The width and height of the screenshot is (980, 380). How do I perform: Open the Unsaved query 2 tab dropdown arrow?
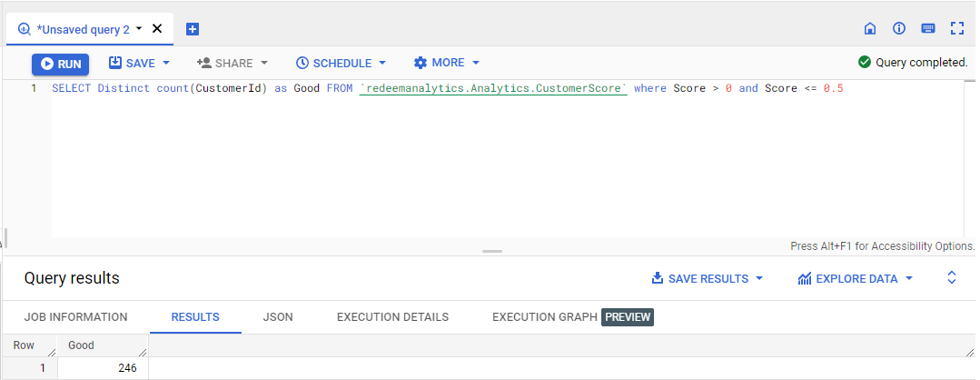click(x=139, y=29)
